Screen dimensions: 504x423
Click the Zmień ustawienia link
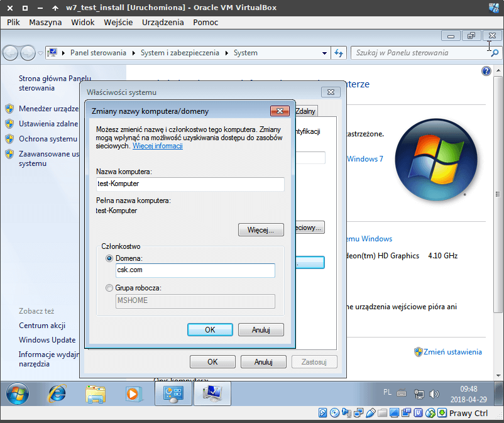click(x=452, y=352)
